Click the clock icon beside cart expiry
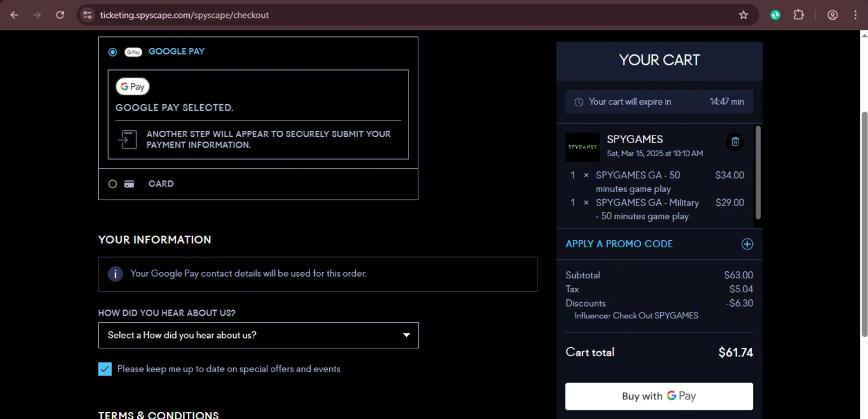 pyautogui.click(x=579, y=102)
